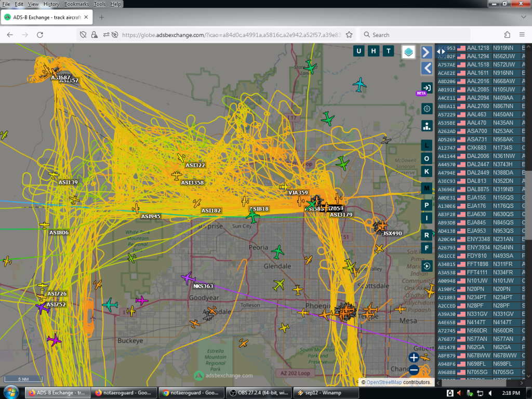Zoom in with the plus button
The image size is (532, 399).
pyautogui.click(x=414, y=357)
